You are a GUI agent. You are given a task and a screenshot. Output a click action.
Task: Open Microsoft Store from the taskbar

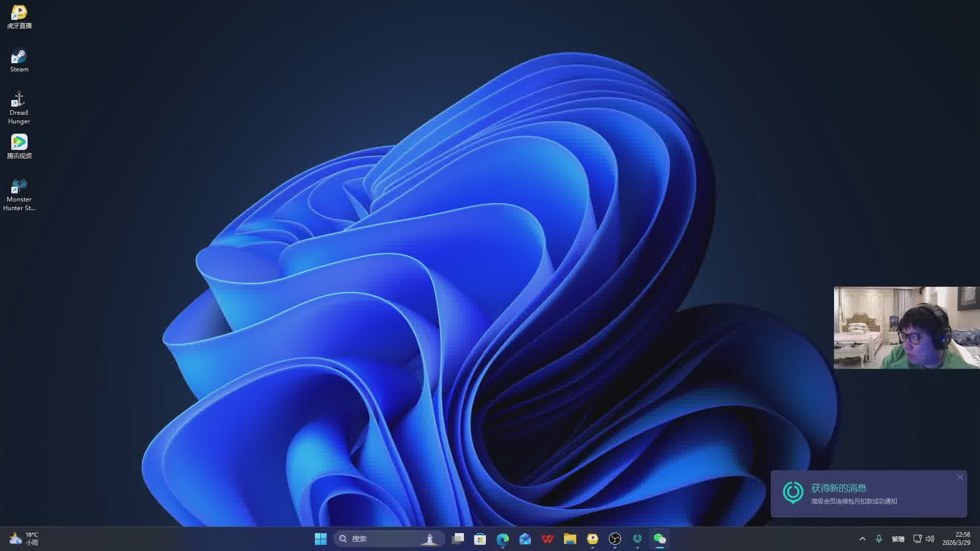480,539
